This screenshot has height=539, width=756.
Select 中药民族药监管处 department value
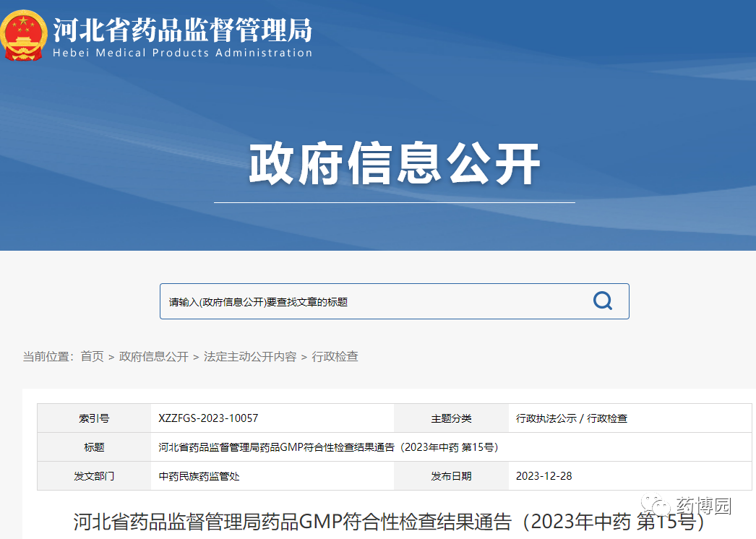coord(199,476)
